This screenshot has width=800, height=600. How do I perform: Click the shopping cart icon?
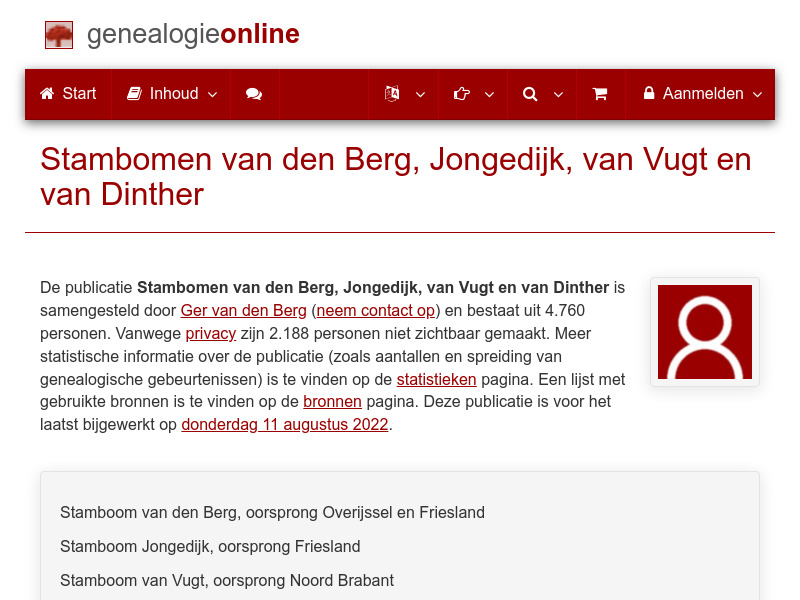point(600,93)
